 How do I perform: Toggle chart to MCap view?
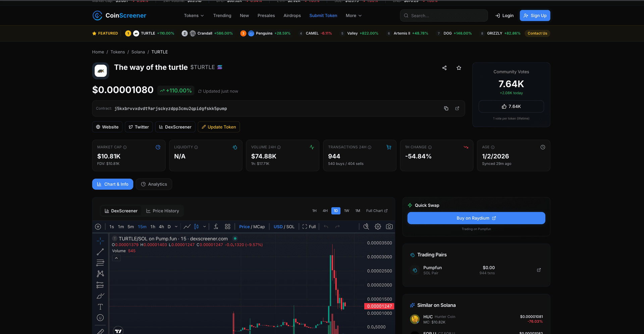click(x=259, y=227)
